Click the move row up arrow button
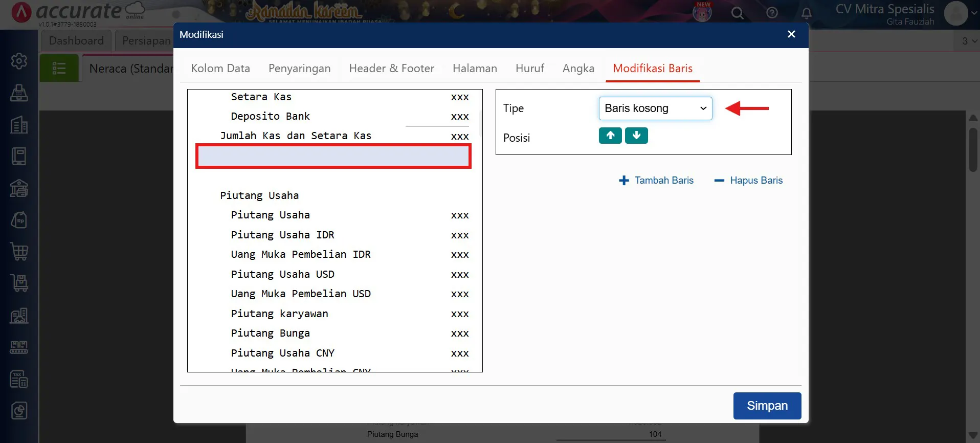The image size is (980, 443). point(610,136)
